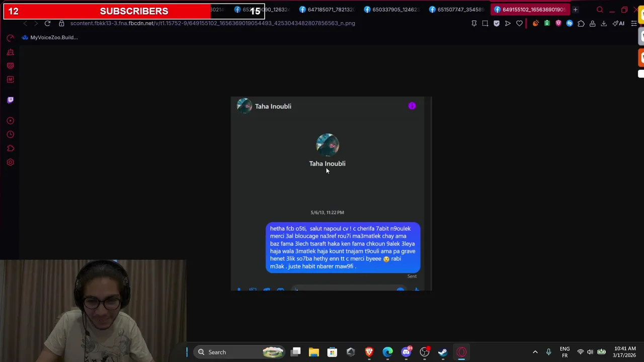Open Steam from the taskbar
The image size is (644, 362).
point(443,352)
